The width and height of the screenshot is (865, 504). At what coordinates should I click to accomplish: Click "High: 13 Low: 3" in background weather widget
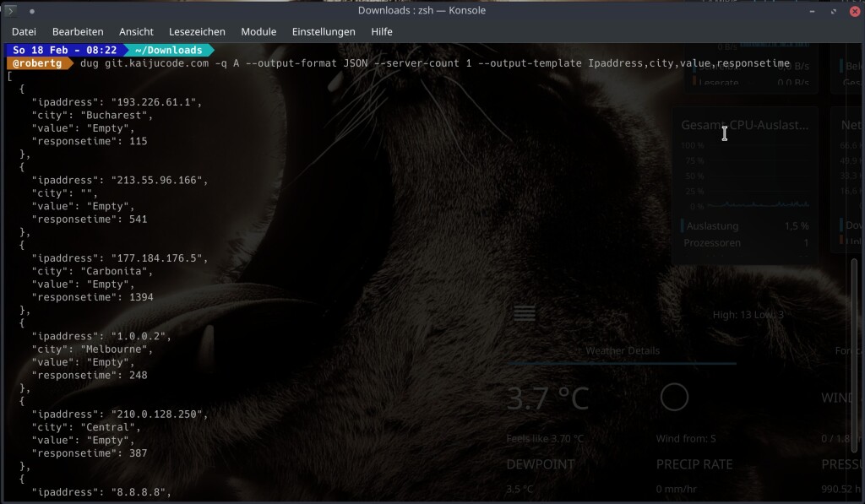point(748,315)
